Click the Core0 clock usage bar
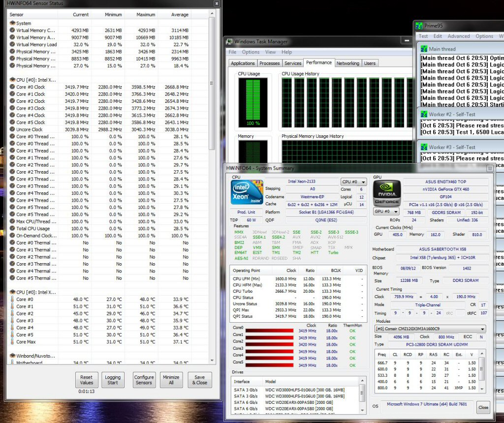The height and width of the screenshot is (423, 504). tap(269, 331)
